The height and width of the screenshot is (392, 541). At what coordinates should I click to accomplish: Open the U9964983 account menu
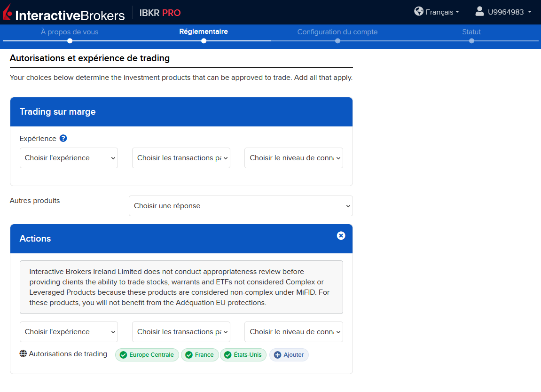tap(503, 12)
